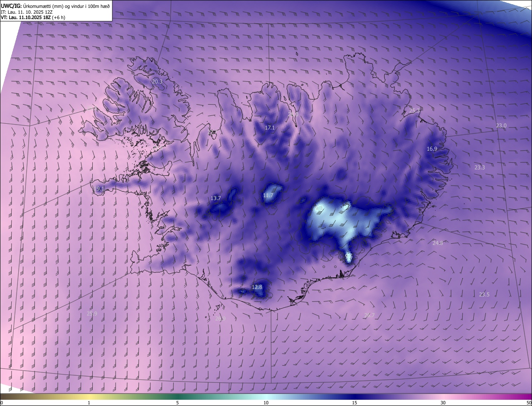Click the 20.3 value over the Westfjords
Image resolution: width=532 pixels, height=406 pixels.
point(157,82)
